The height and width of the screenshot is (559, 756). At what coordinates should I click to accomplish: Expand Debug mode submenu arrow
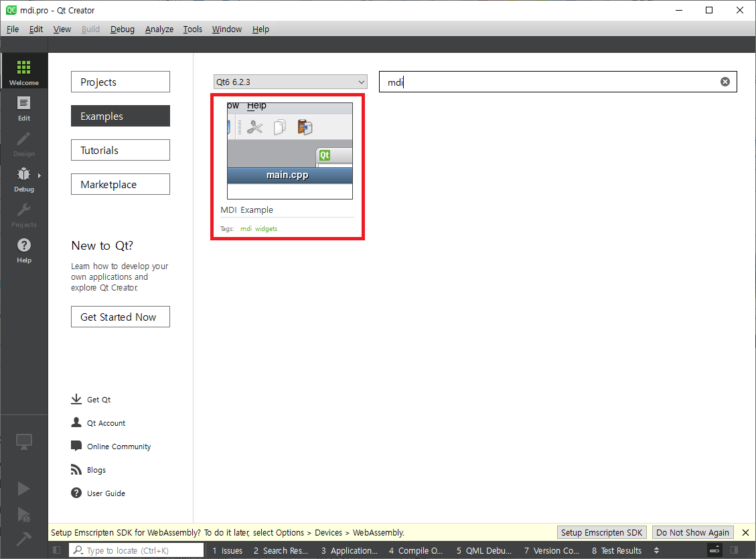tap(40, 175)
